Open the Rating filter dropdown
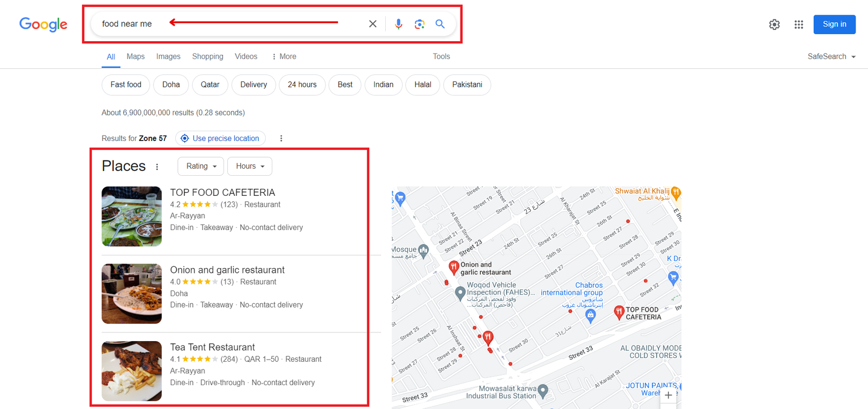This screenshot has width=868, height=409. tap(201, 166)
